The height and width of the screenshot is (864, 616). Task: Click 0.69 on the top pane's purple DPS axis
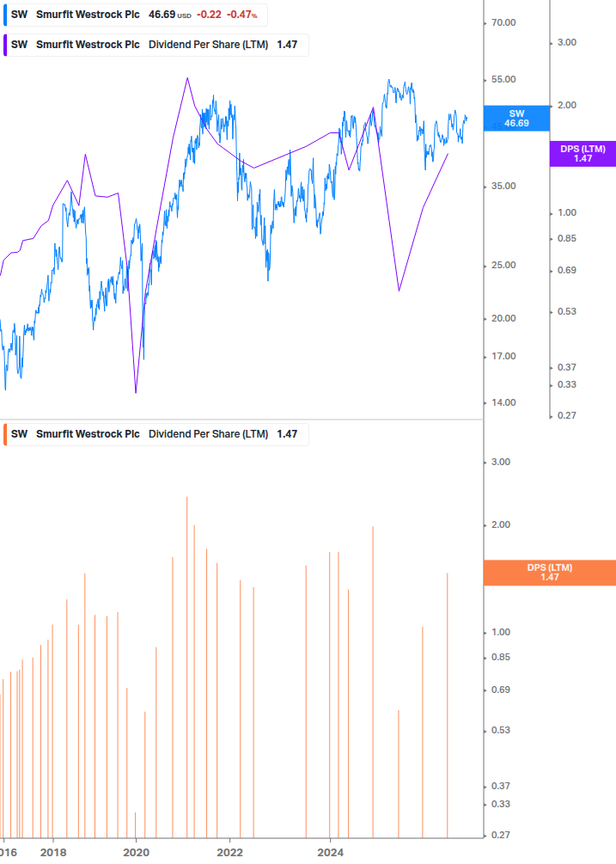567,271
